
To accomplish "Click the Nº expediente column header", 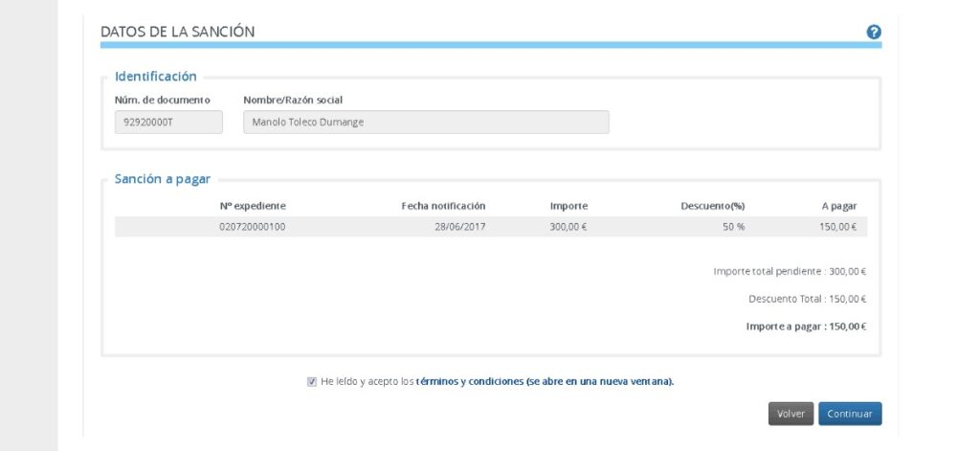I will (253, 206).
